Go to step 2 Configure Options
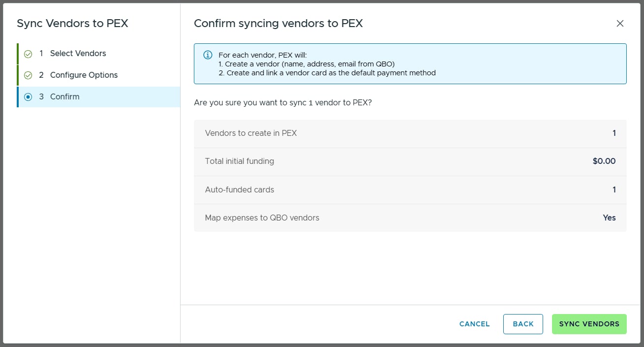 coord(98,75)
